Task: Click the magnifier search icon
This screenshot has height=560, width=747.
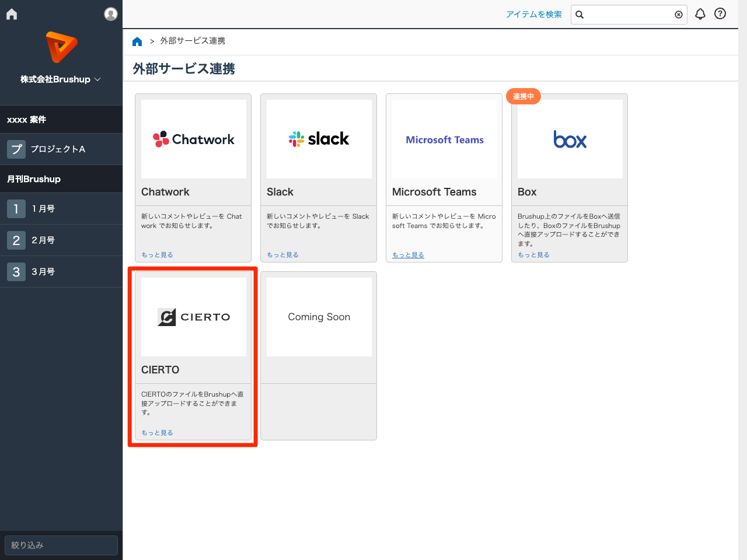Action: pos(580,15)
